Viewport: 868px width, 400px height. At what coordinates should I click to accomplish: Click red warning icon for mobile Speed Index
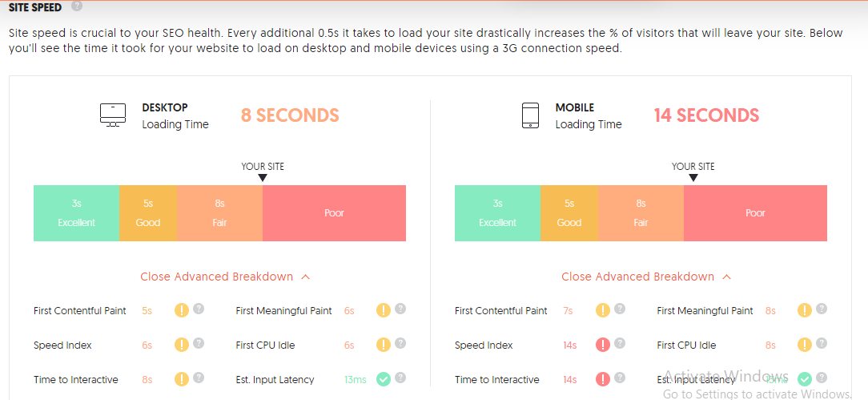coord(603,345)
